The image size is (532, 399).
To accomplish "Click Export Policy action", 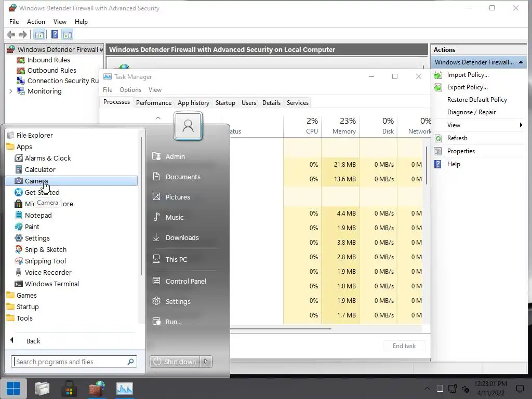I will click(467, 87).
